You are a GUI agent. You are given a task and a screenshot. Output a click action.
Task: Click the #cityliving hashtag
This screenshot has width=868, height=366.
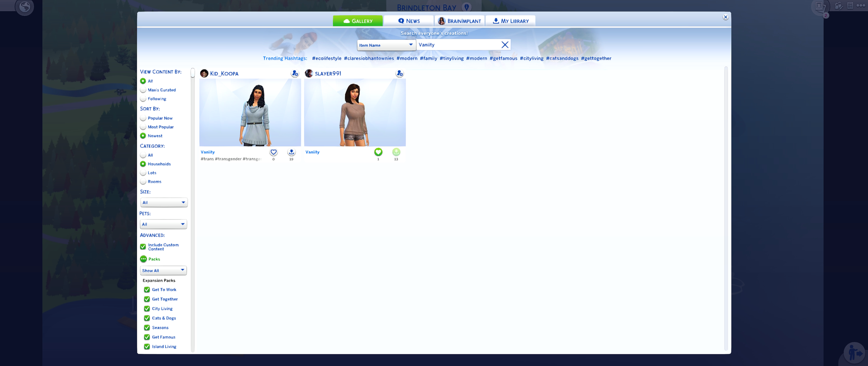point(532,58)
